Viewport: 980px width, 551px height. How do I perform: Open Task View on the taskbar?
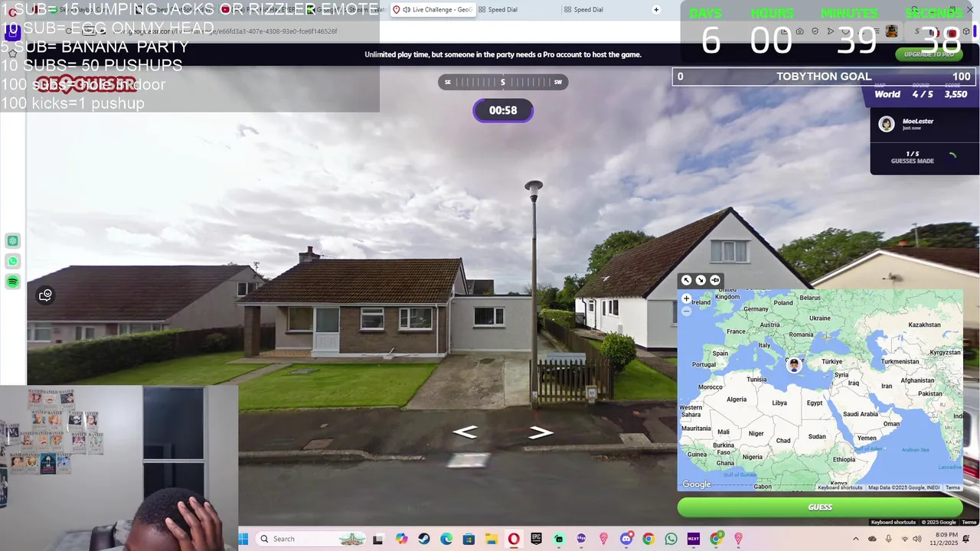tap(377, 539)
